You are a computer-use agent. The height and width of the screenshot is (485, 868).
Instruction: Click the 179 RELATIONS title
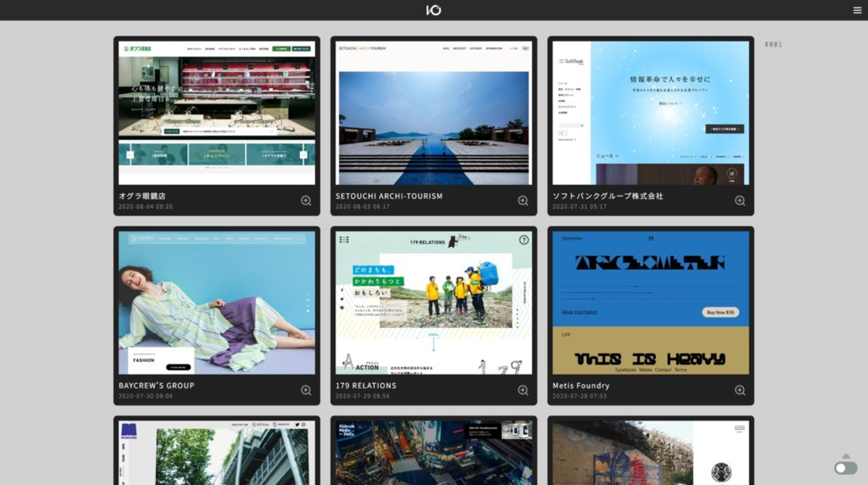click(366, 385)
